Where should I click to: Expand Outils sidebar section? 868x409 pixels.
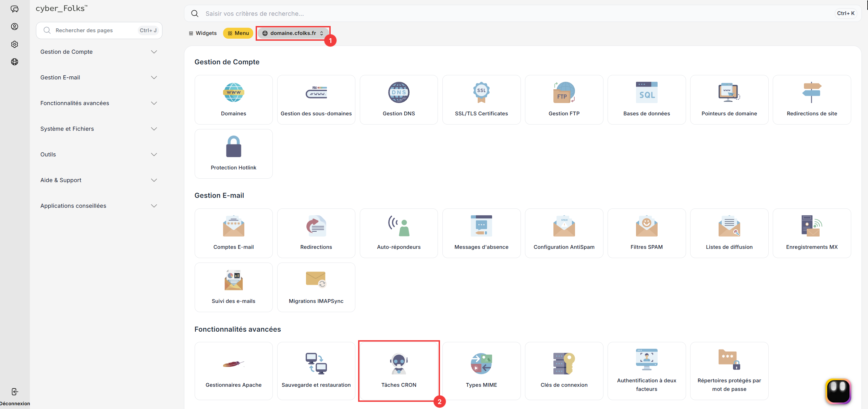point(99,154)
